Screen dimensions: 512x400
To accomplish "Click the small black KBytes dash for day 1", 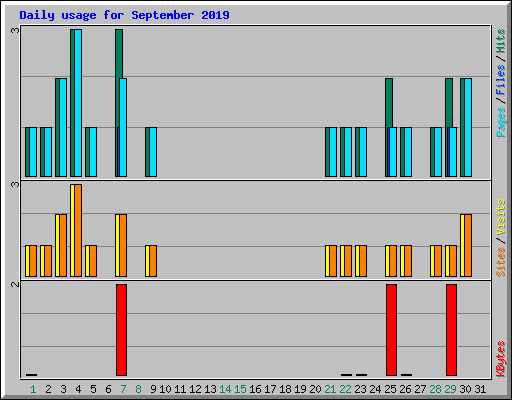I will 31,375.
